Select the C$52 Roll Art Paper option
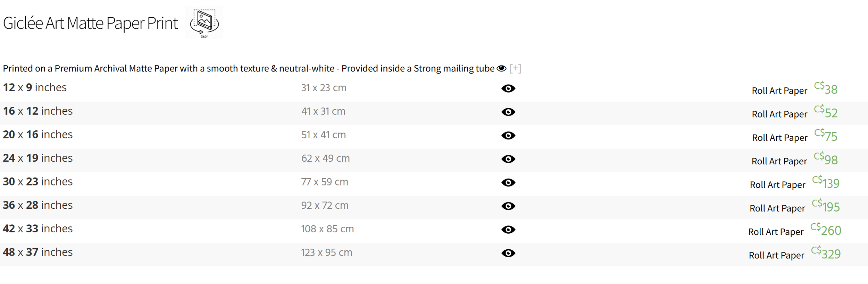The image size is (868, 284). coord(826,112)
